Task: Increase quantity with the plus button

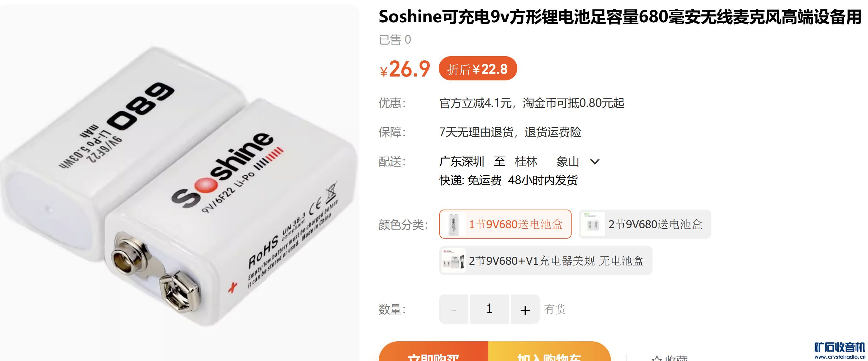Action: tap(525, 309)
